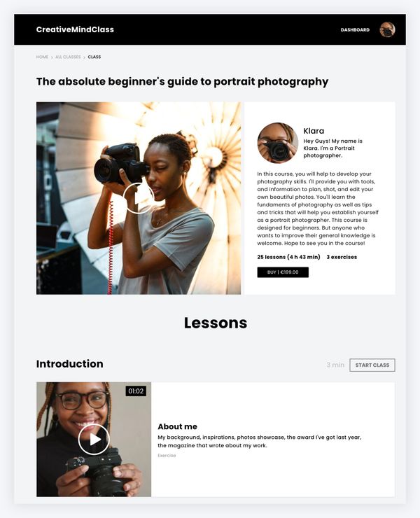Click the 25 lessons duration text
420x518 pixels.
click(x=288, y=257)
